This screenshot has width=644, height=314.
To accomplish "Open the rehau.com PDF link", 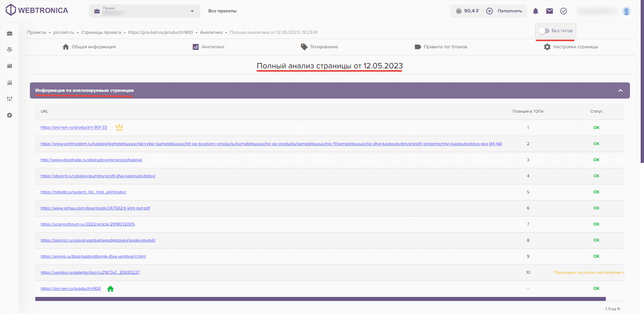I will [95, 208].
